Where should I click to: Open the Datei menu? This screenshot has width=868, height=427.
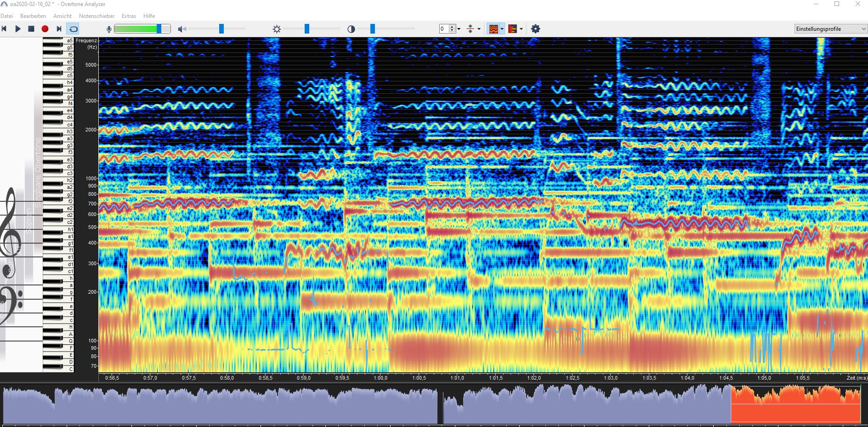(x=6, y=16)
